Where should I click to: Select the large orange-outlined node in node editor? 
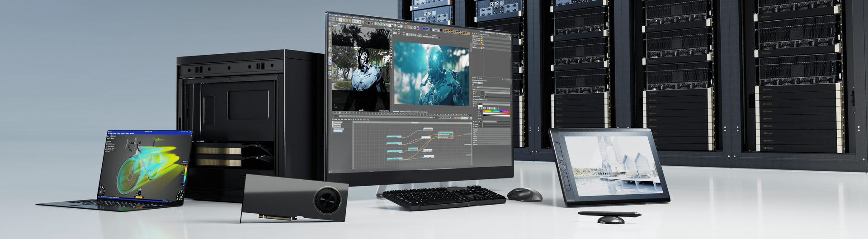445,135
